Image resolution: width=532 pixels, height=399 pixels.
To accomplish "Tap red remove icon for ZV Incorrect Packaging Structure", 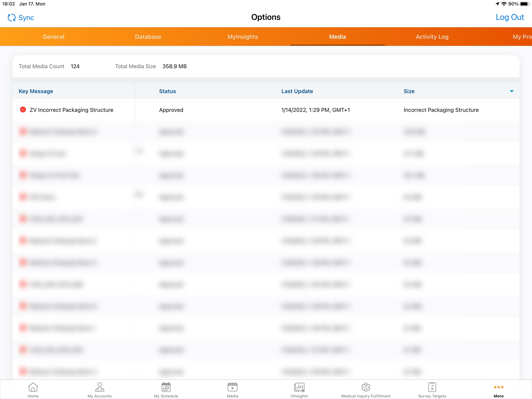I will pyautogui.click(x=23, y=110).
